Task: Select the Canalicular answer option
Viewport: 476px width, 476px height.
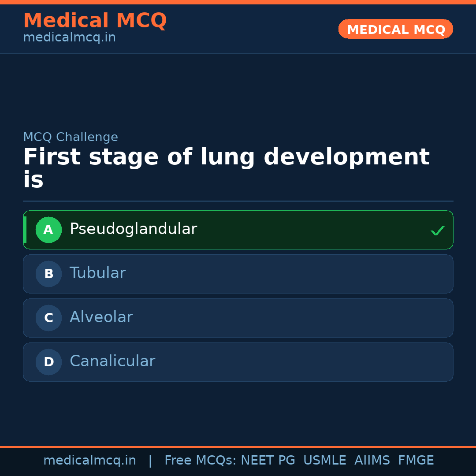Action: click(x=238, y=362)
